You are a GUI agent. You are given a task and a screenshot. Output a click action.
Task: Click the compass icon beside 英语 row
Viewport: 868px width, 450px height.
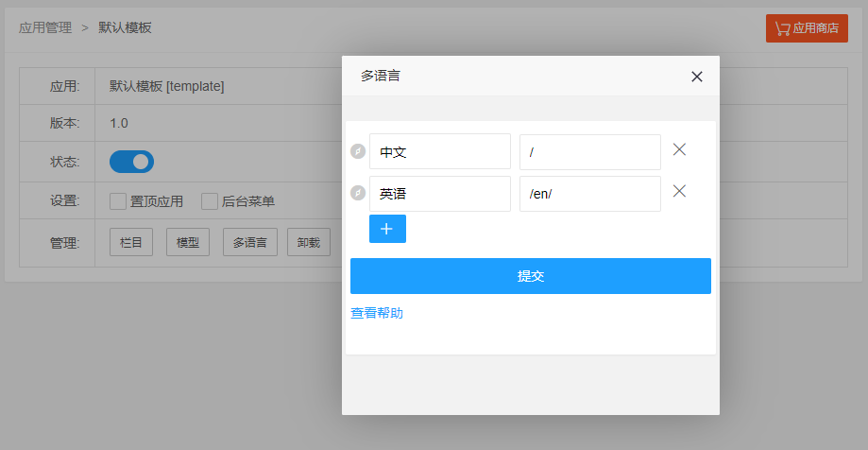pos(358,193)
